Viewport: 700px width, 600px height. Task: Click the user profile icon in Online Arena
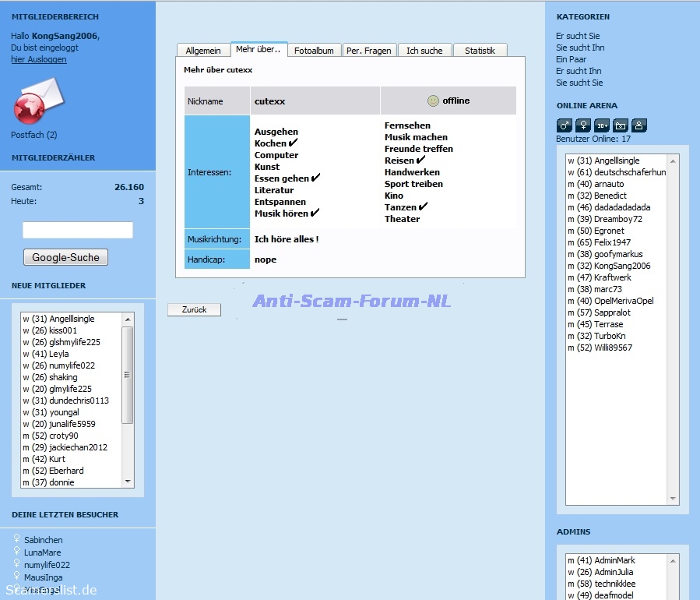pyautogui.click(x=639, y=125)
